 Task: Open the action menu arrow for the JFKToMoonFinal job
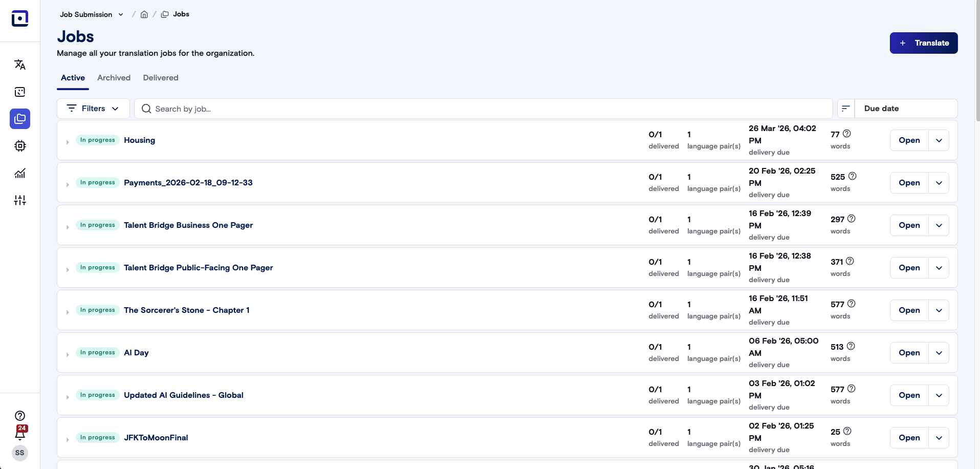[x=939, y=438]
